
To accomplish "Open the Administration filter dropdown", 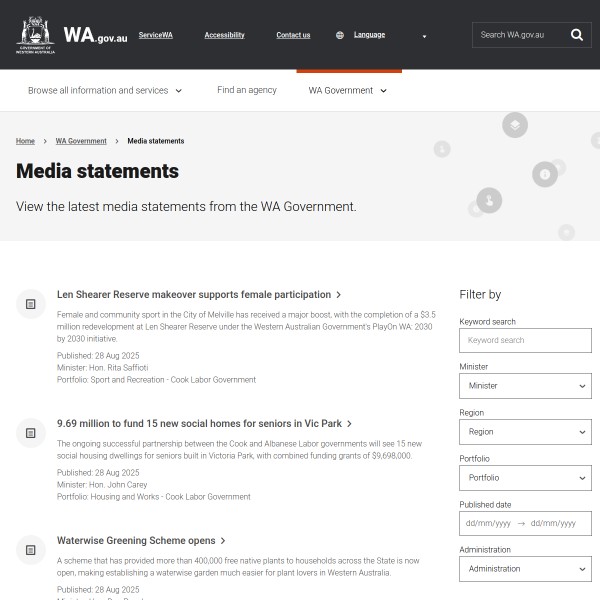I will click(525, 569).
